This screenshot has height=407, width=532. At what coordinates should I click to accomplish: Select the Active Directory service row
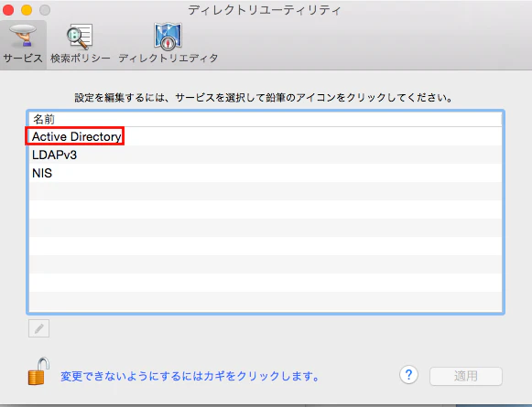pos(266,136)
